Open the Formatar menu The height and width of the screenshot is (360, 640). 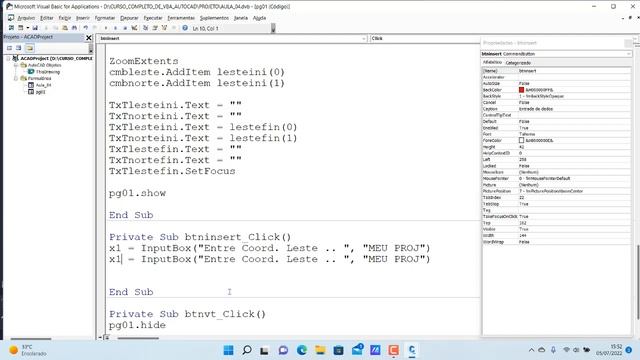[x=104, y=18]
